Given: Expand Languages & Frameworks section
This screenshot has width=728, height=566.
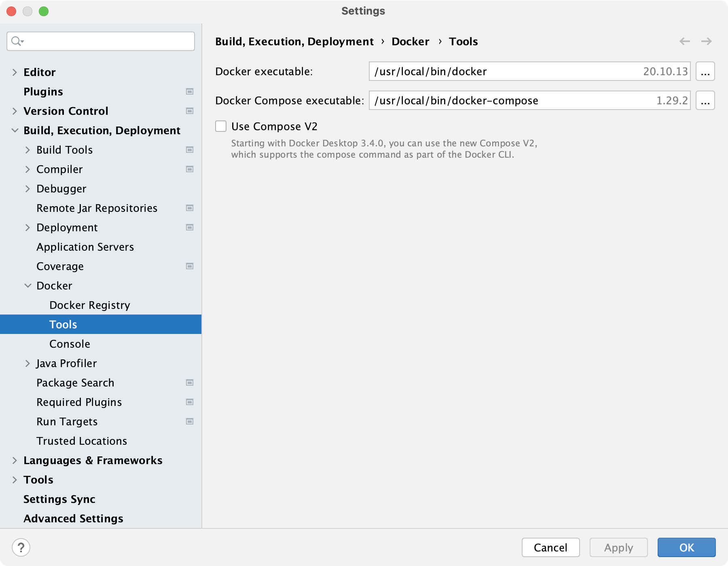Looking at the screenshot, I should 15,460.
